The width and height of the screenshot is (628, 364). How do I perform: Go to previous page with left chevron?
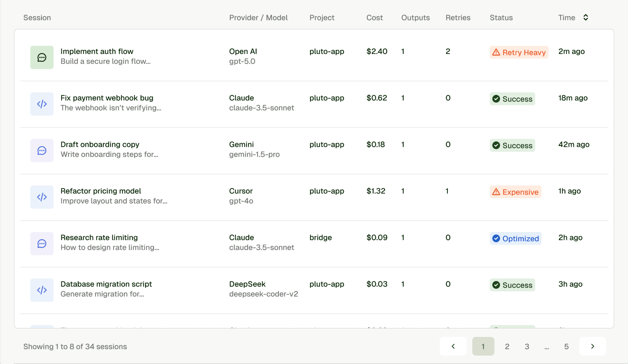[453, 346]
